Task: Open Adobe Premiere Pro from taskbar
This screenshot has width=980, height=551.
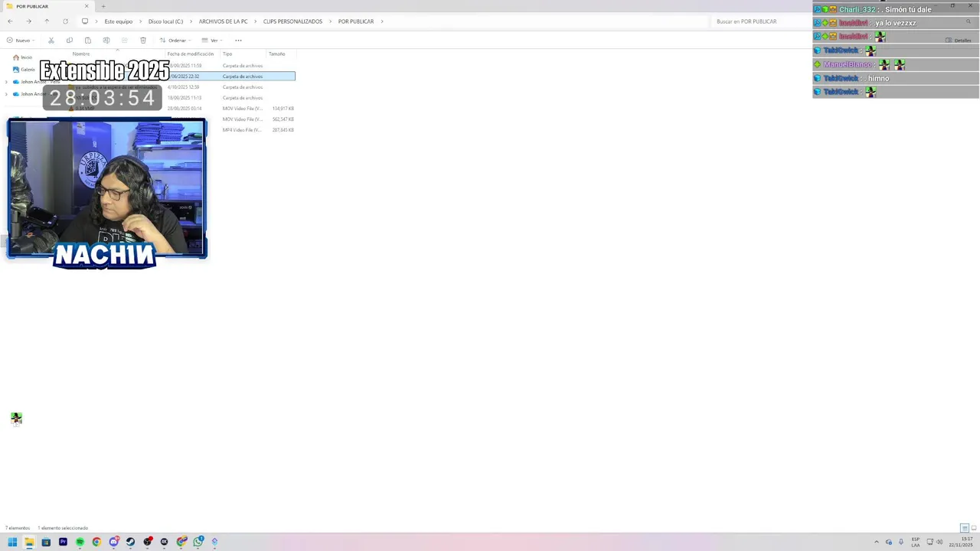Action: 63,542
